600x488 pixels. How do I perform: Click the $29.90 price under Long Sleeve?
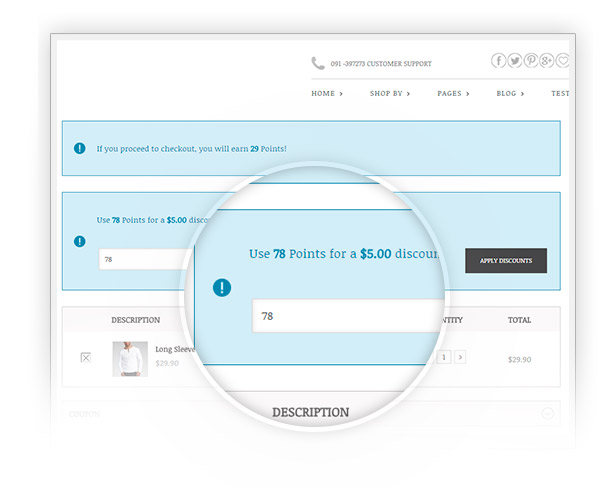coord(167,363)
